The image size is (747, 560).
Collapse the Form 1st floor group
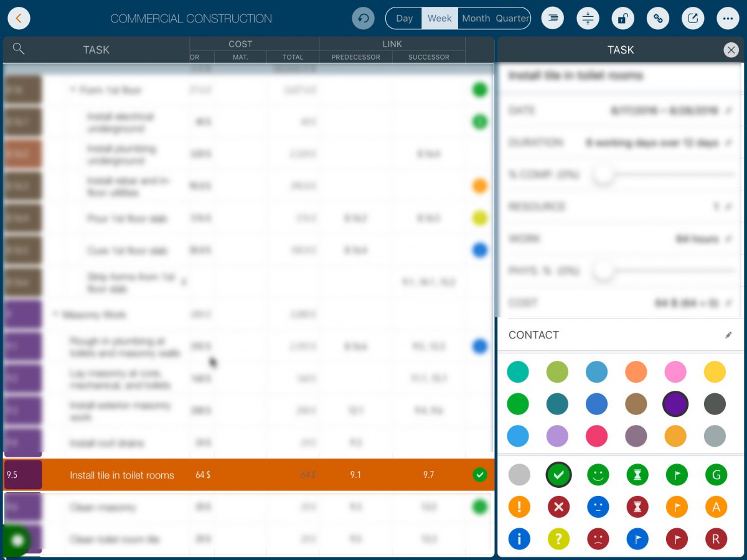(73, 90)
